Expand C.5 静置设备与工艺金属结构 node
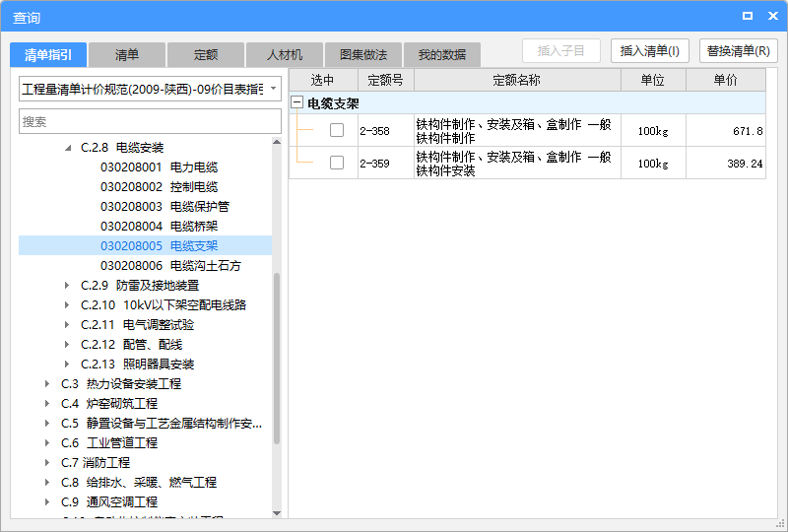The width and height of the screenshot is (788, 532). 47,424
